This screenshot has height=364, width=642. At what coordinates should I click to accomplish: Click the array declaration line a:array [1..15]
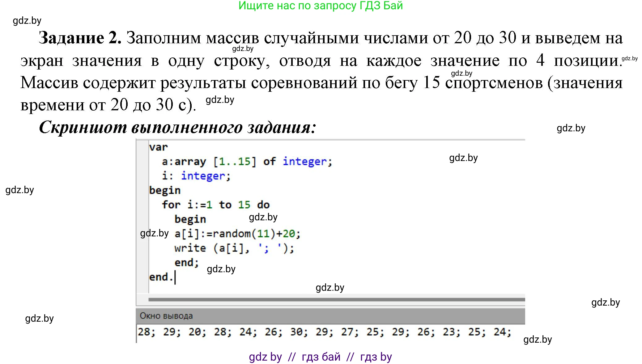209,161
